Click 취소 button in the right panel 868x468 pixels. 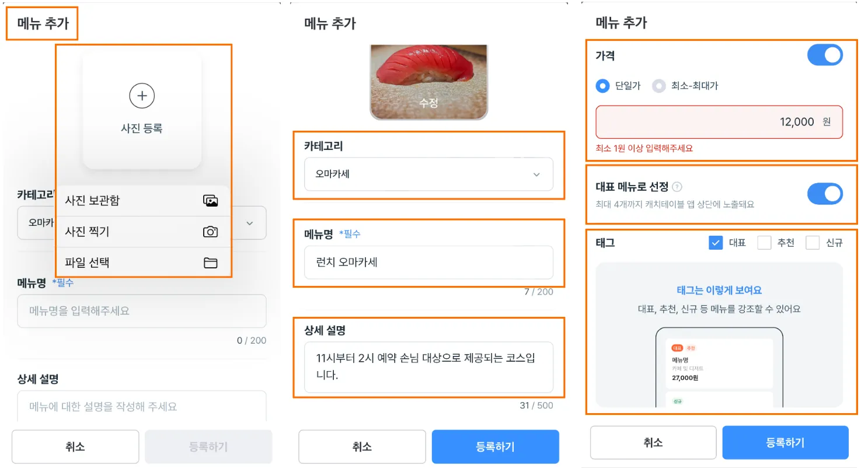click(653, 442)
